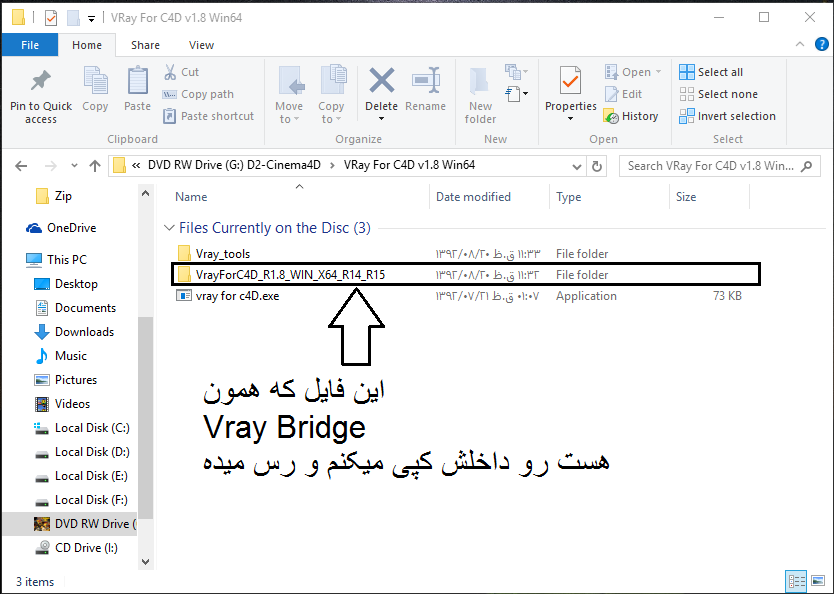Expand the Open dropdown arrow

658,72
